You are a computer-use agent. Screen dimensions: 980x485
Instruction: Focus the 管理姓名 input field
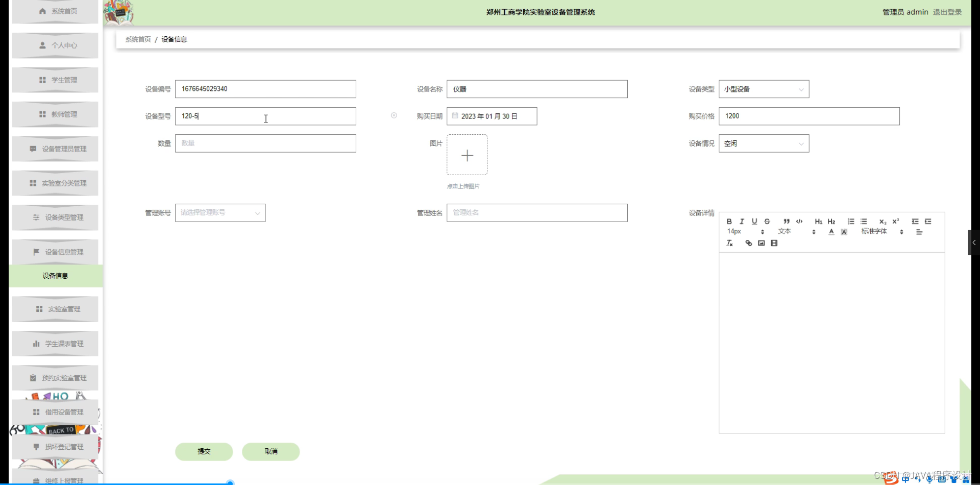(537, 213)
